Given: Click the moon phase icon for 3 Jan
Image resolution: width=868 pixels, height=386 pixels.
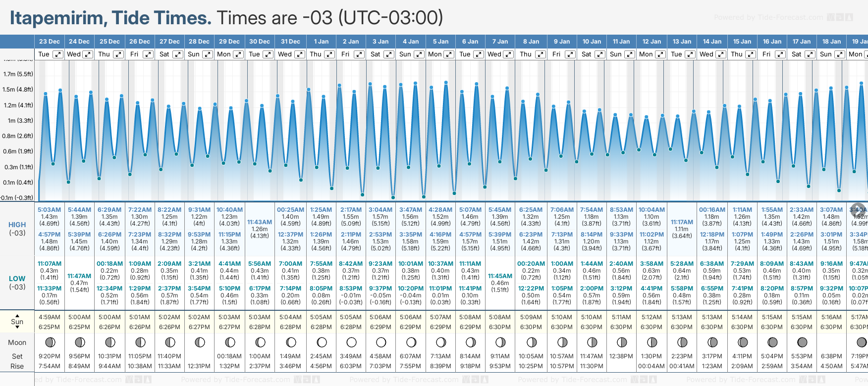Looking at the screenshot, I should tap(381, 342).
